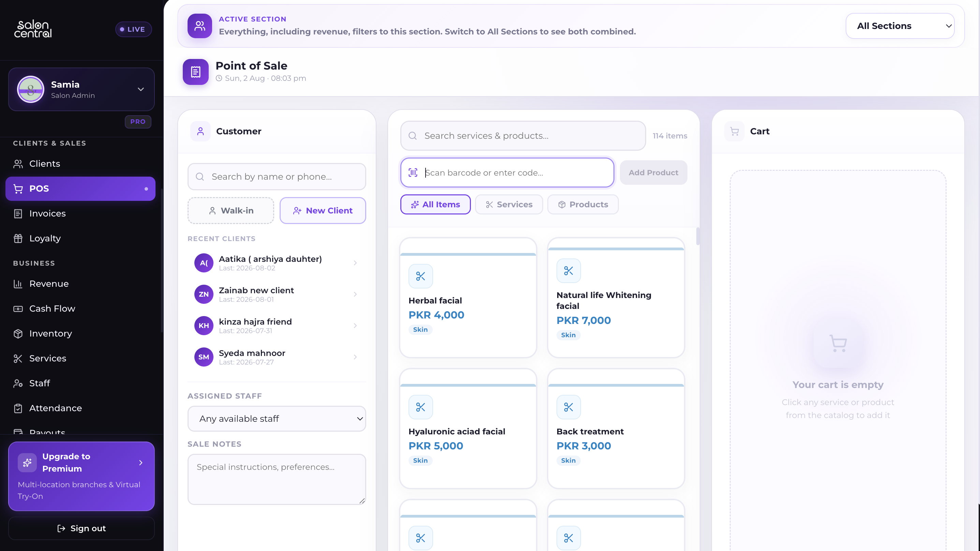The width and height of the screenshot is (980, 551).
Task: Open the Any available staff dropdown
Action: (277, 419)
